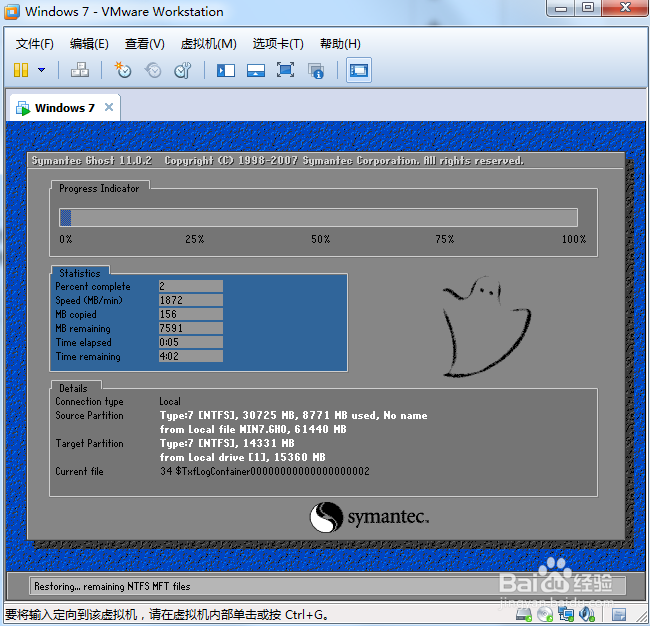Viewport: 650px width, 626px height.
Task: Click the Local file WIN7.GHO line
Action: (253, 429)
